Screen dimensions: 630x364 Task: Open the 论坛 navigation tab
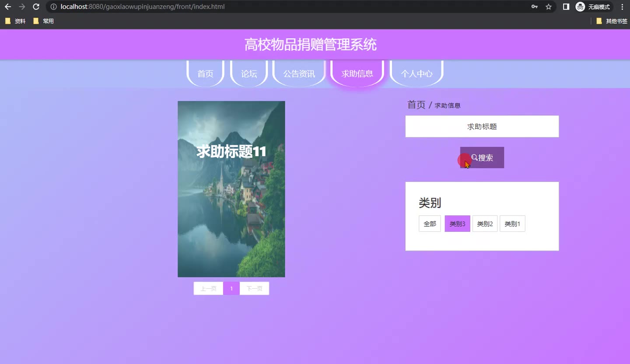tap(249, 73)
